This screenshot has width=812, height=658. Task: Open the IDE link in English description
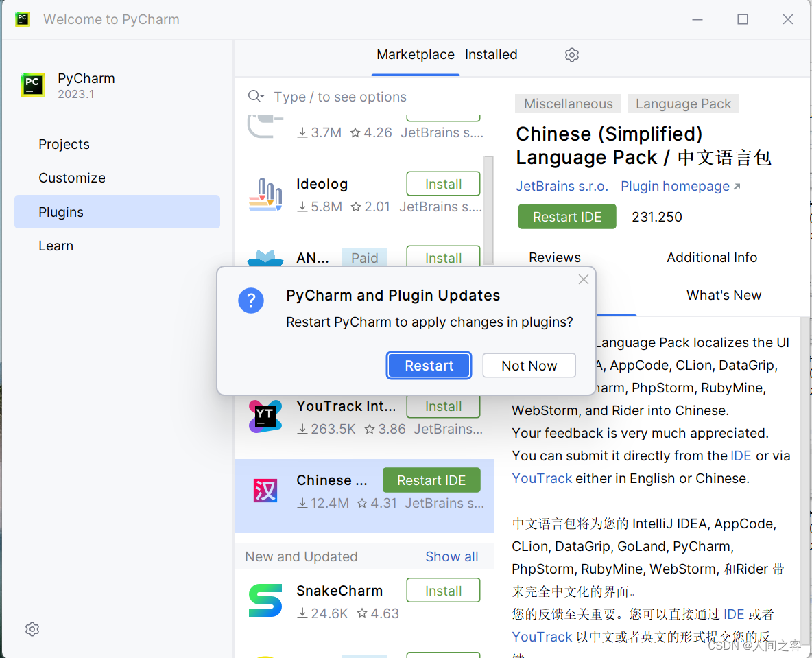[x=741, y=456]
